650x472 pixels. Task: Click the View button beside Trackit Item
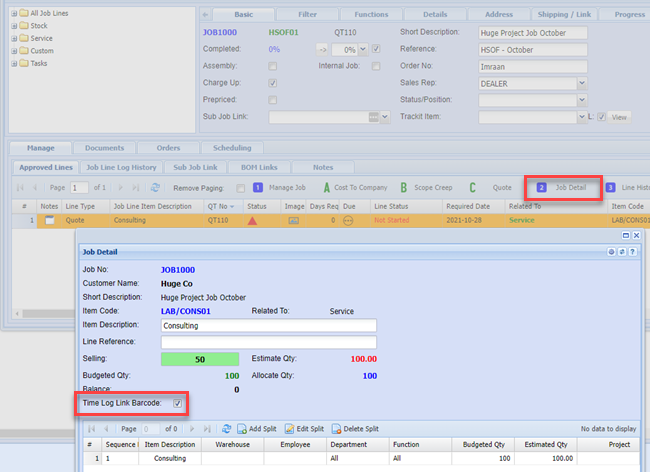[619, 117]
